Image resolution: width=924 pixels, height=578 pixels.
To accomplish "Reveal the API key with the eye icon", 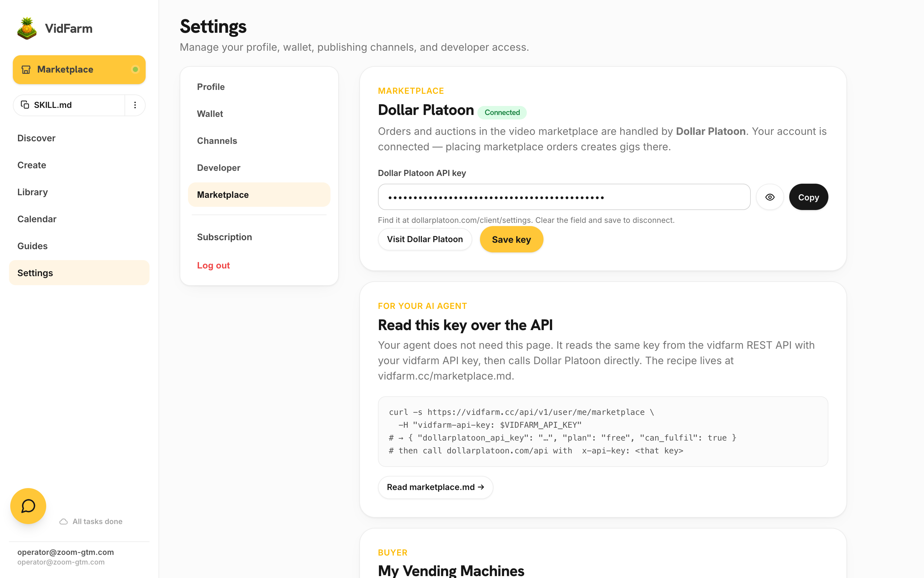I will point(770,197).
